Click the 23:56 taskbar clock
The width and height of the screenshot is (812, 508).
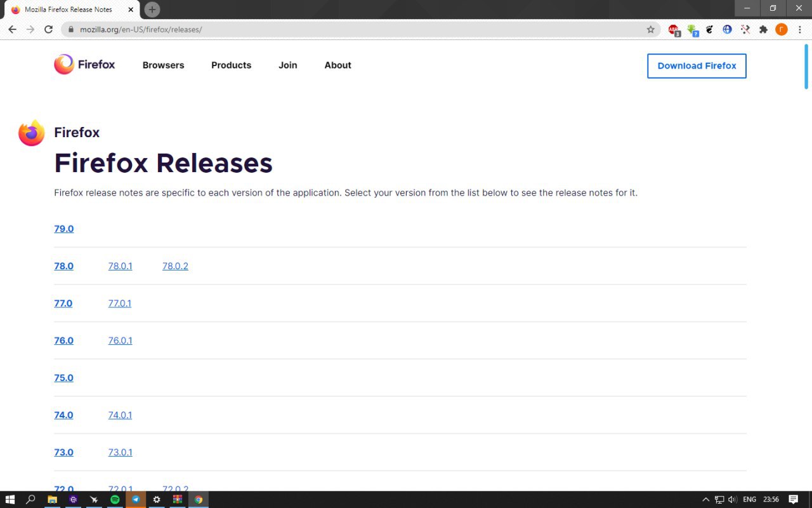pyautogui.click(x=771, y=500)
